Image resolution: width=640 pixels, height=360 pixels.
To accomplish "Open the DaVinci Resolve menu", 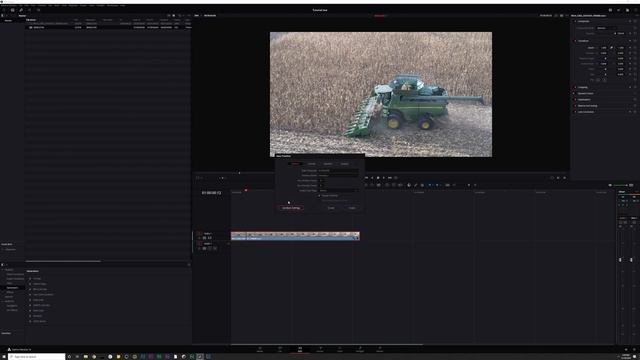I will pyautogui.click(x=8, y=6).
